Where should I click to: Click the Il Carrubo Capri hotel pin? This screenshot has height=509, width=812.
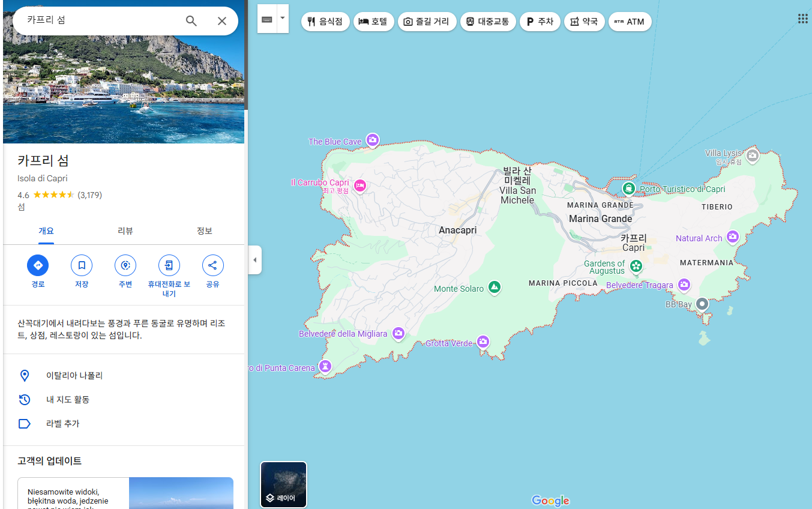tap(360, 185)
